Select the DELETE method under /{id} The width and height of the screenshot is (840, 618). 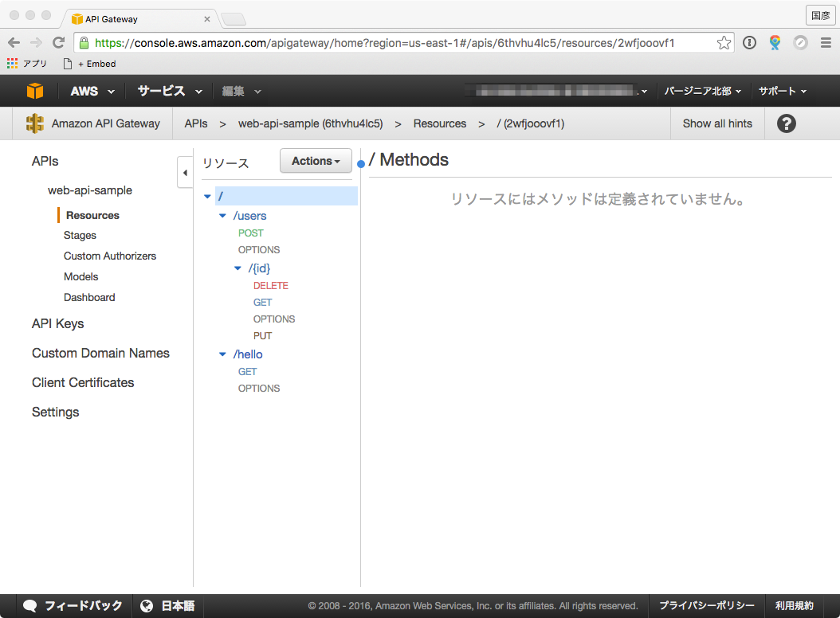[x=270, y=286]
